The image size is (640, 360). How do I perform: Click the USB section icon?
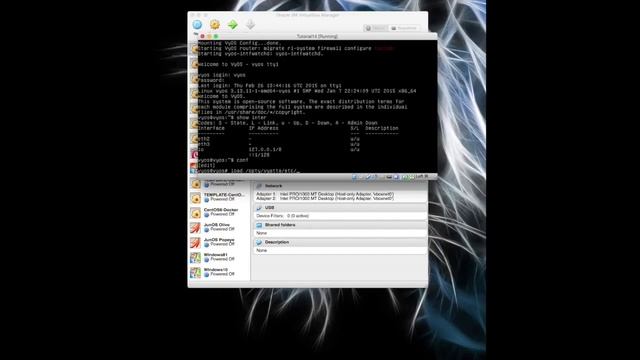tap(259, 208)
